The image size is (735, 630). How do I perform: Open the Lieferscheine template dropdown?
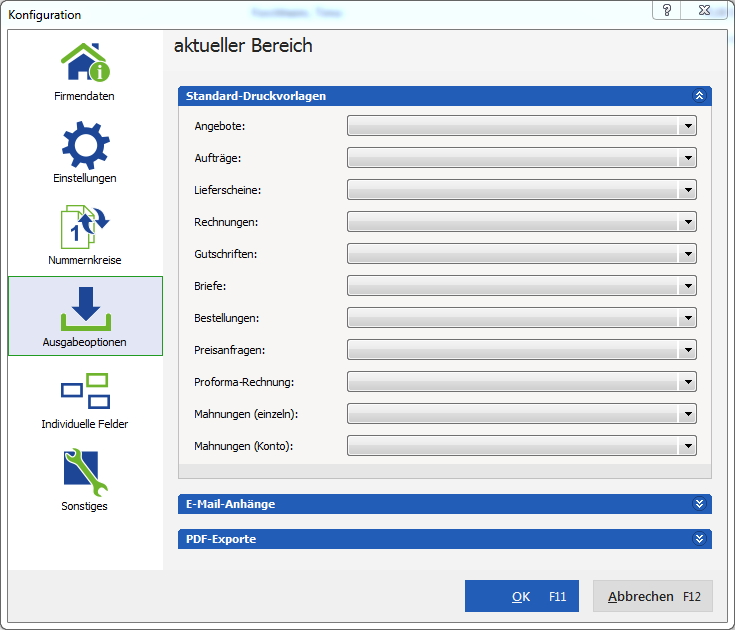tap(522, 190)
